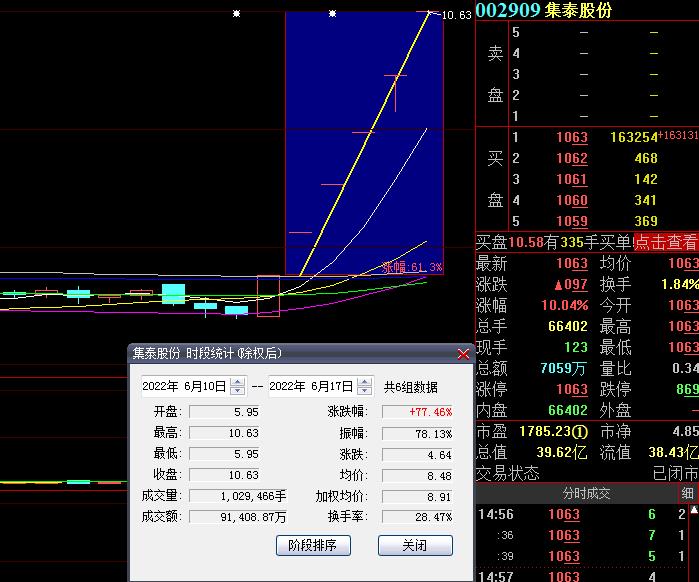
Task: Select the 细 tab beside 分时成交
Action: [688, 493]
